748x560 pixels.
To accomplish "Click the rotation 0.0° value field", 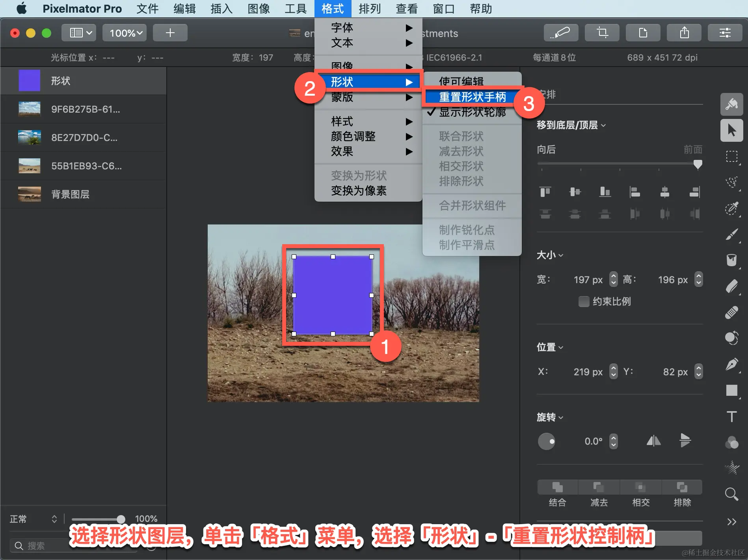I will tap(593, 441).
